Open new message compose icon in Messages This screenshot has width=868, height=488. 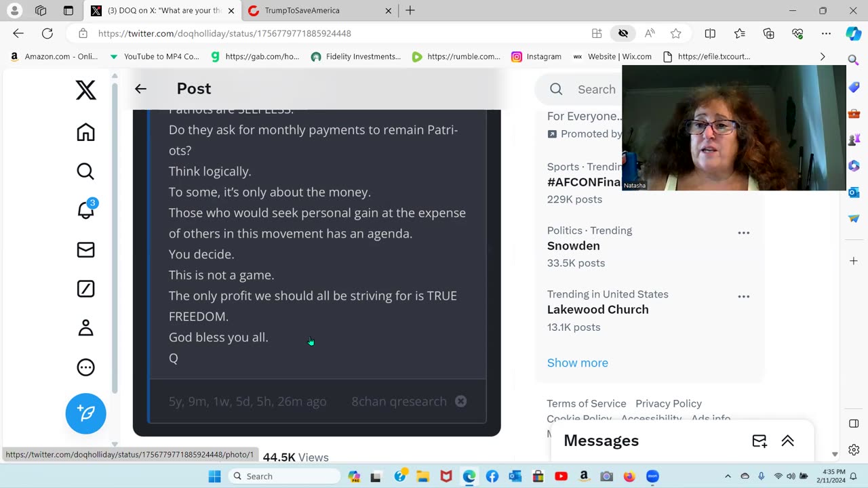(x=759, y=441)
